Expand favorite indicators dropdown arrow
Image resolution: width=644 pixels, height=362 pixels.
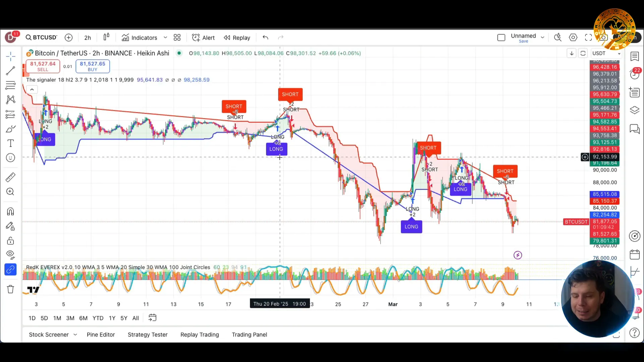[165, 38]
